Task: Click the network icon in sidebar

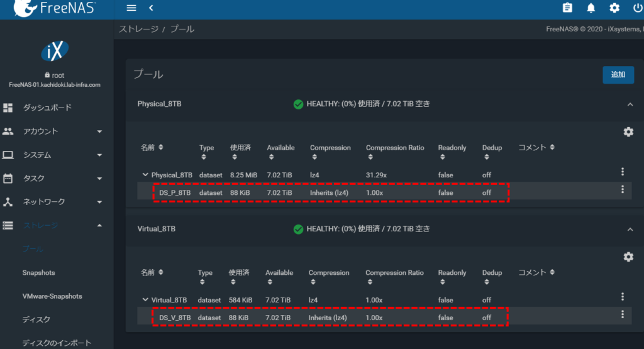Action: 8,202
